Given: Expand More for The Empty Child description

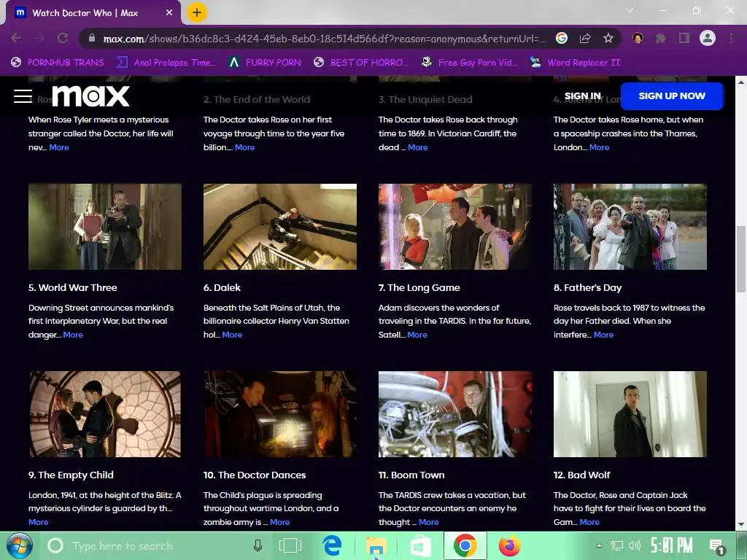Looking at the screenshot, I should coord(39,522).
